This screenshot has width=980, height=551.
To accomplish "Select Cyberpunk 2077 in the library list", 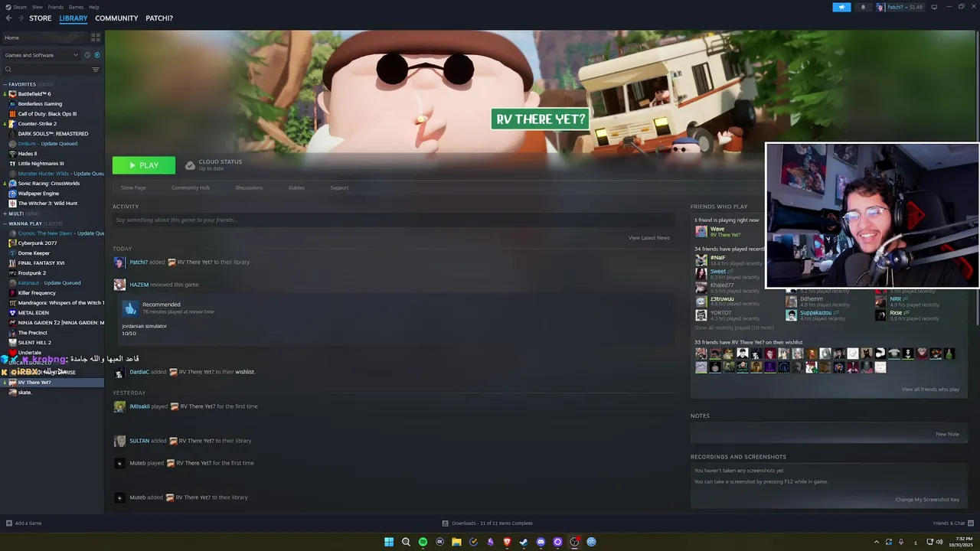I will (38, 243).
